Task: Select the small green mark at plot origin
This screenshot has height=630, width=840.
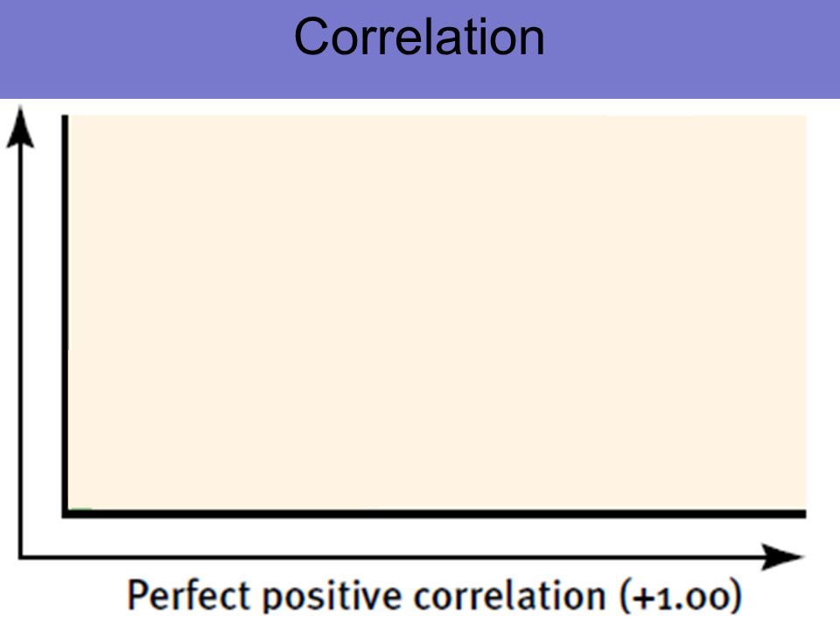Action: click(80, 508)
